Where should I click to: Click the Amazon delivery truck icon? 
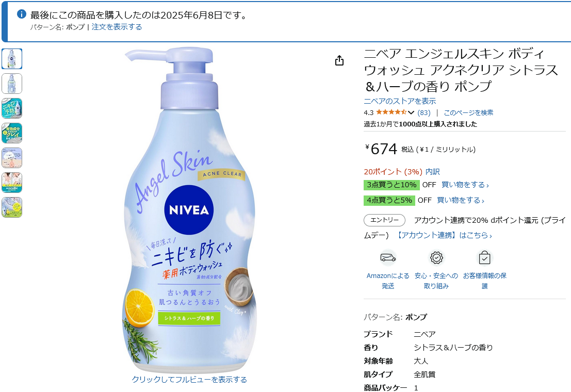coord(388,258)
